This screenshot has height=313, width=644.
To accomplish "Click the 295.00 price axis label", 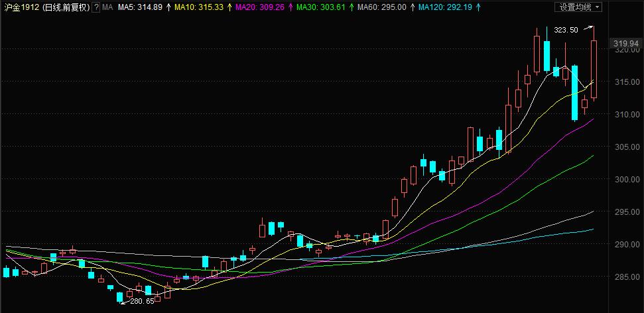I will (627, 212).
